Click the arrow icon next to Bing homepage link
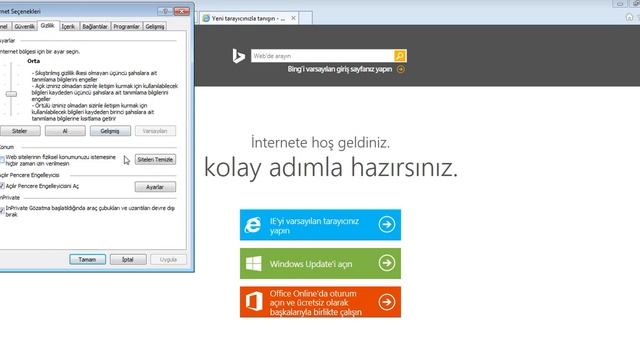The width and height of the screenshot is (640, 360). tap(401, 69)
